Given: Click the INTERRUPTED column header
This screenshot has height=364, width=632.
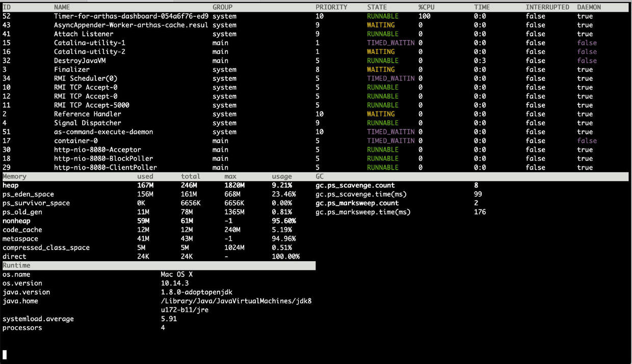Looking at the screenshot, I should (x=547, y=7).
